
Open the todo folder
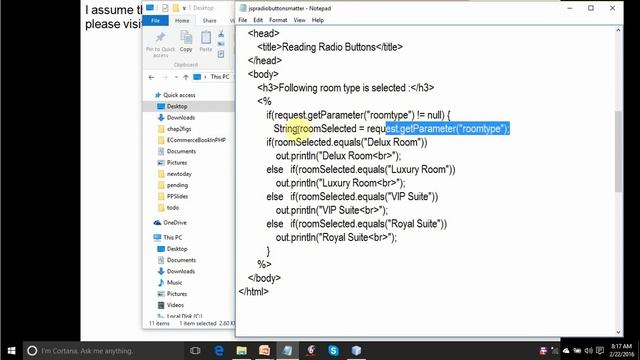[173, 207]
